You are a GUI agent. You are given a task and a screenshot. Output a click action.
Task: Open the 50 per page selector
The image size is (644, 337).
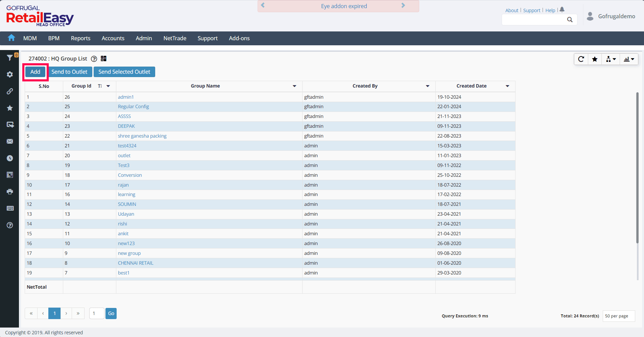[x=619, y=316]
